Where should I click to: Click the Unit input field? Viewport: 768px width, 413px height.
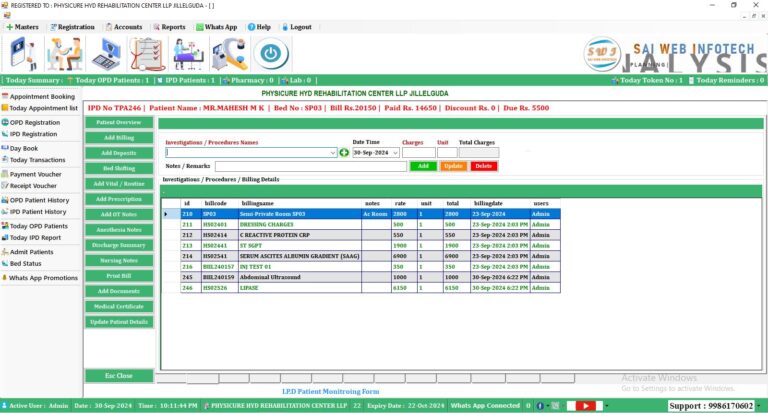[447, 153]
